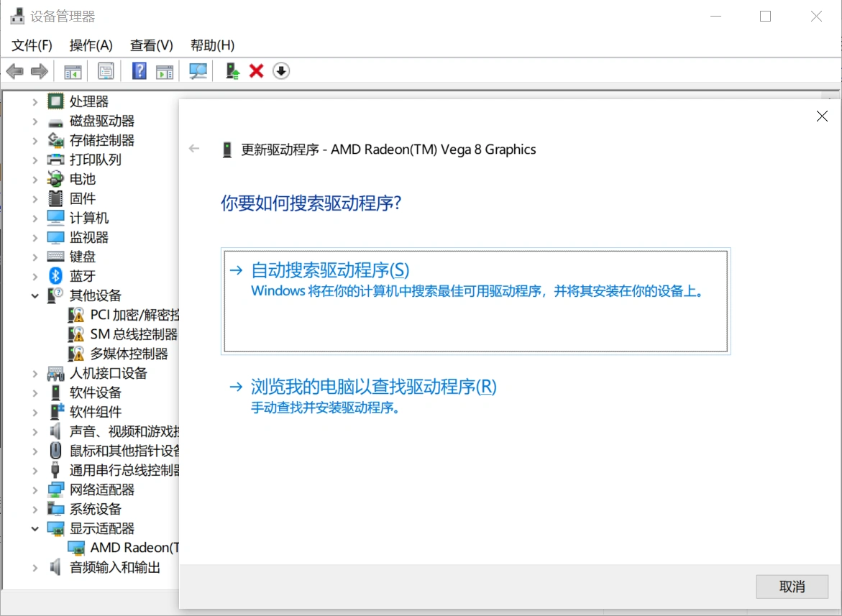Click the Update driver toolbar icon
The height and width of the screenshot is (616, 842).
coord(232,71)
